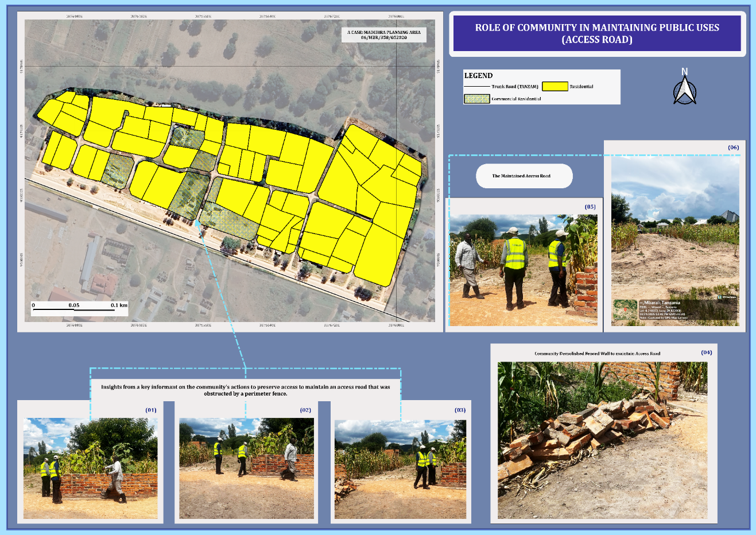Open photo 03 of two vested officials

[x=400, y=469]
